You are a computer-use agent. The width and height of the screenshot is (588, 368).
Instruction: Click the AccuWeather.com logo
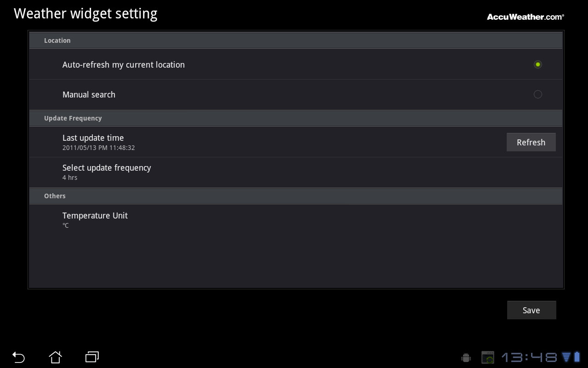coord(526,17)
